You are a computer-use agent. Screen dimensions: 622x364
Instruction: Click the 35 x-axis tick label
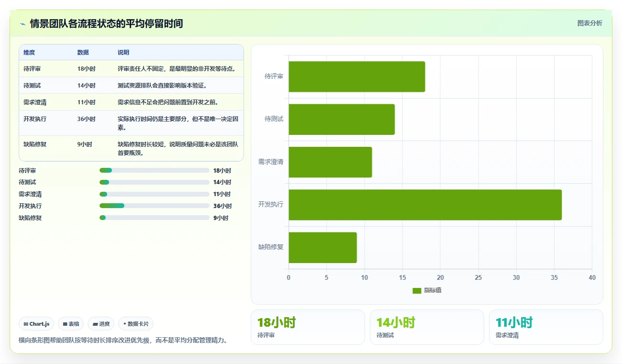coord(554,277)
